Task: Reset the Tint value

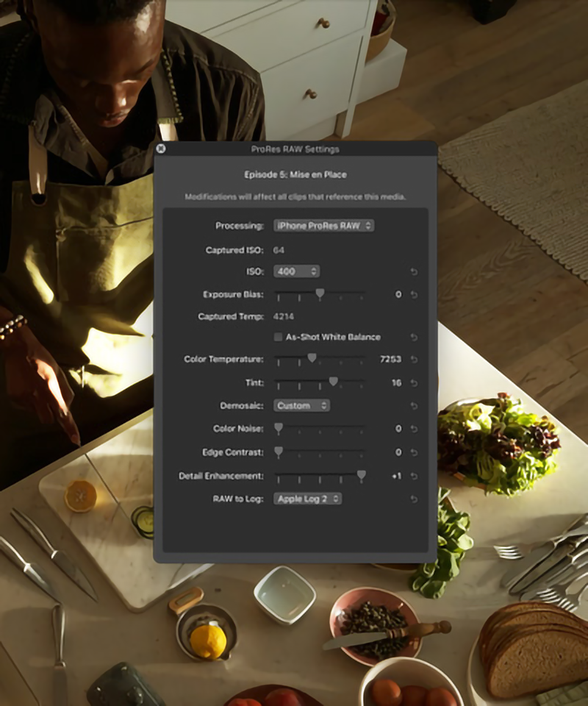Action: tap(414, 383)
